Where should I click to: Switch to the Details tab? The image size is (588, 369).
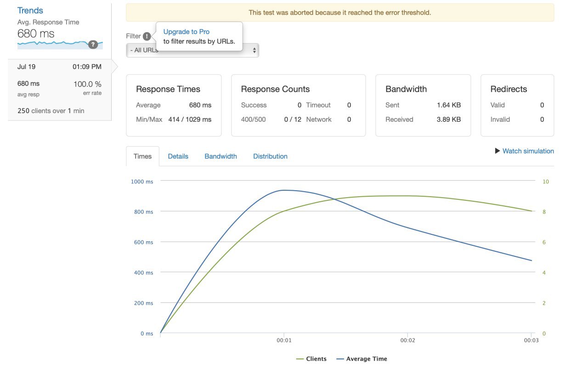(x=178, y=156)
